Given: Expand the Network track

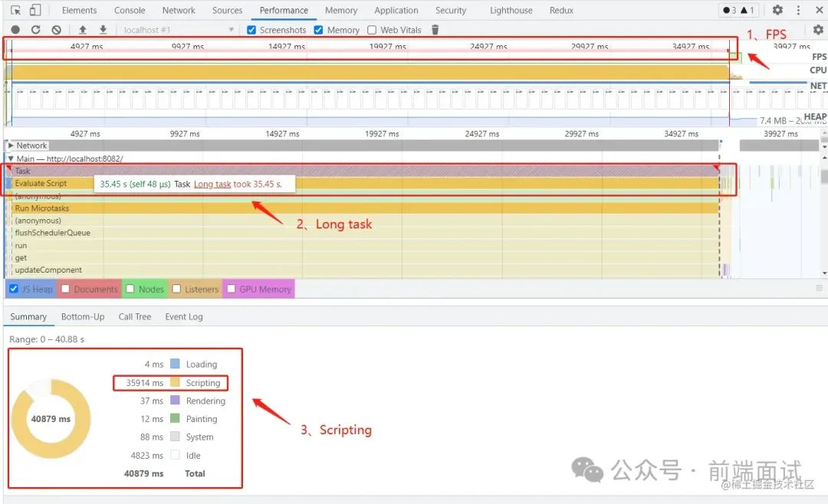Looking at the screenshot, I should [11, 145].
